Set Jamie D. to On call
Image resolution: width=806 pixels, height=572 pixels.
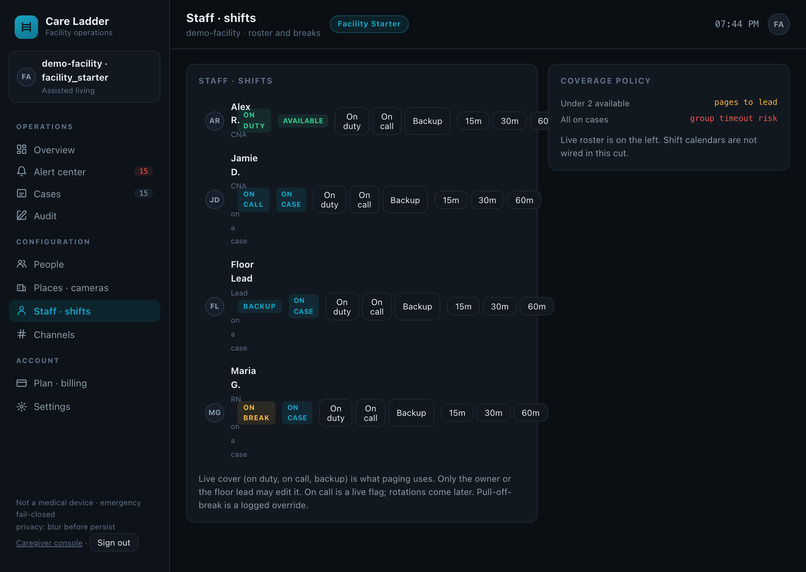pyautogui.click(x=364, y=200)
